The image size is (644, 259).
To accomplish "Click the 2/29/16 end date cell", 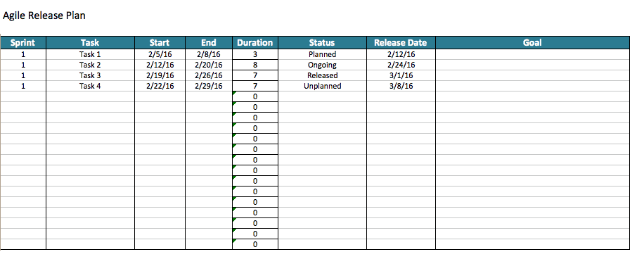I will (209, 87).
